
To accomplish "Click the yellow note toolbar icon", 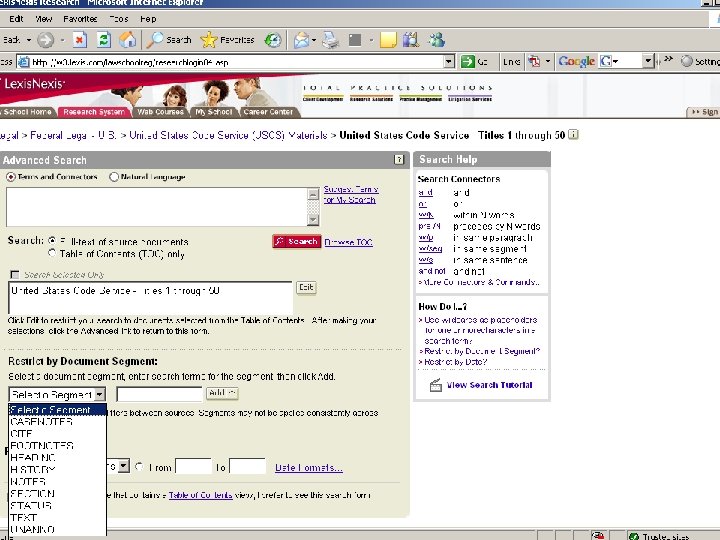I will (x=388, y=40).
